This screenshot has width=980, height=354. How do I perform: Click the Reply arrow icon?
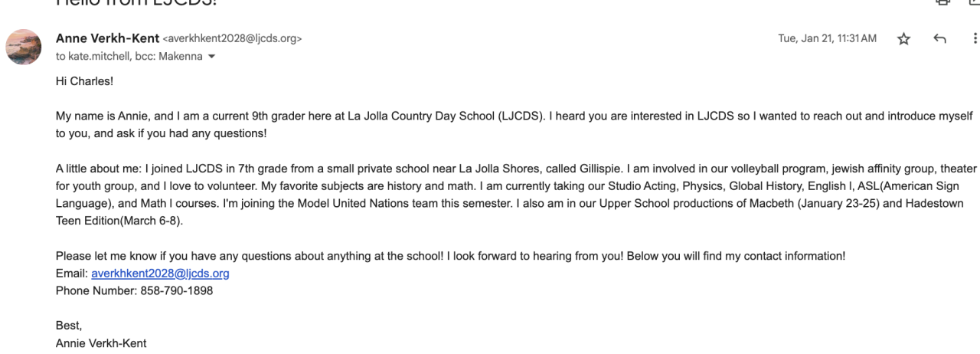tap(940, 39)
